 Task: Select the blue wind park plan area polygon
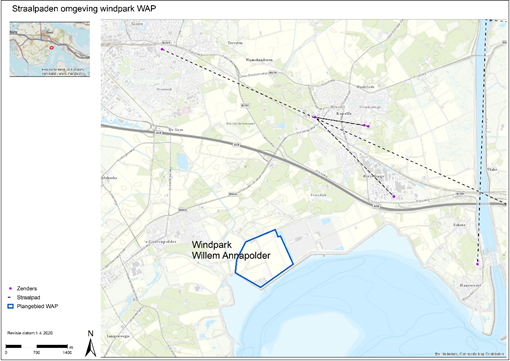coord(264,258)
